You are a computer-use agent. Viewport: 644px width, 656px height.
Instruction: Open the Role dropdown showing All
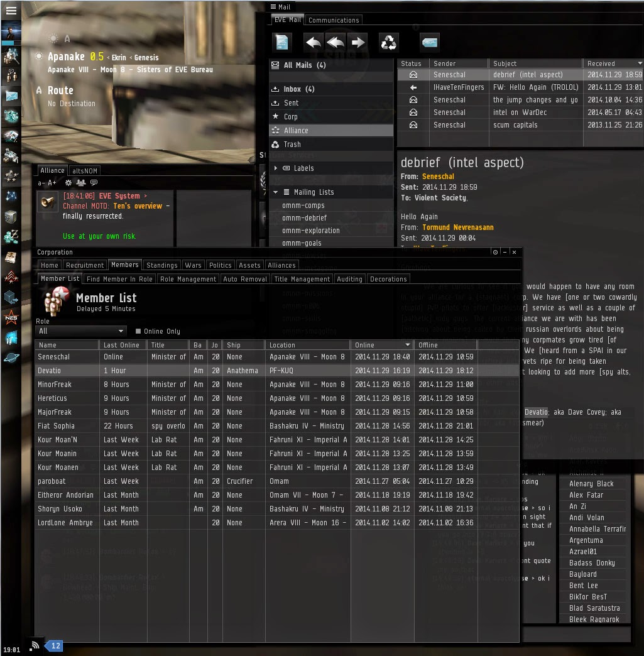80,331
